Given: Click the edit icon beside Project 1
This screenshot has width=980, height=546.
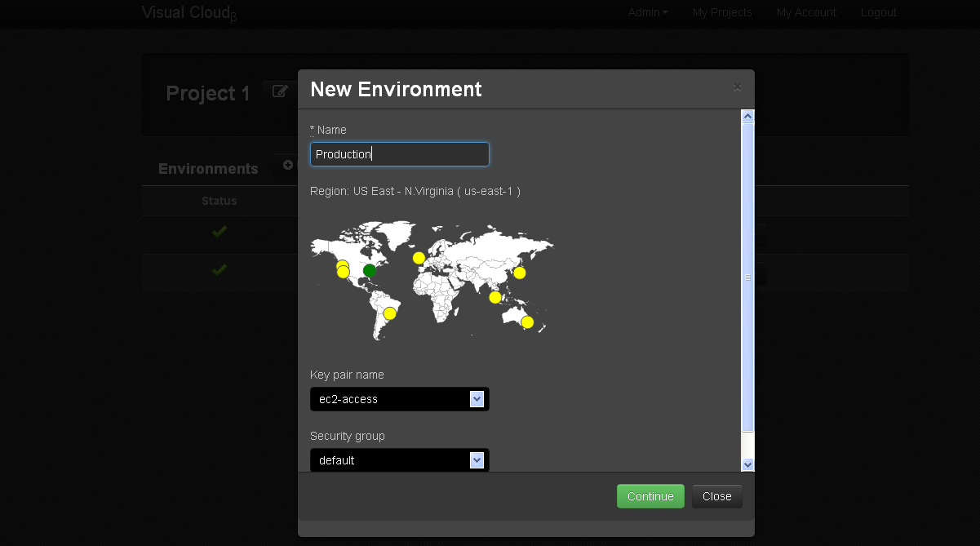Looking at the screenshot, I should click(x=280, y=91).
